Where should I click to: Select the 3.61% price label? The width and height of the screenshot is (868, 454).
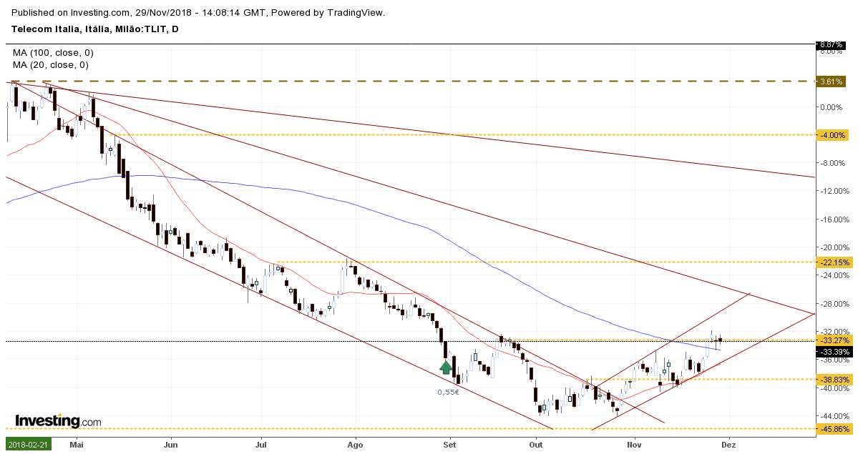click(832, 82)
